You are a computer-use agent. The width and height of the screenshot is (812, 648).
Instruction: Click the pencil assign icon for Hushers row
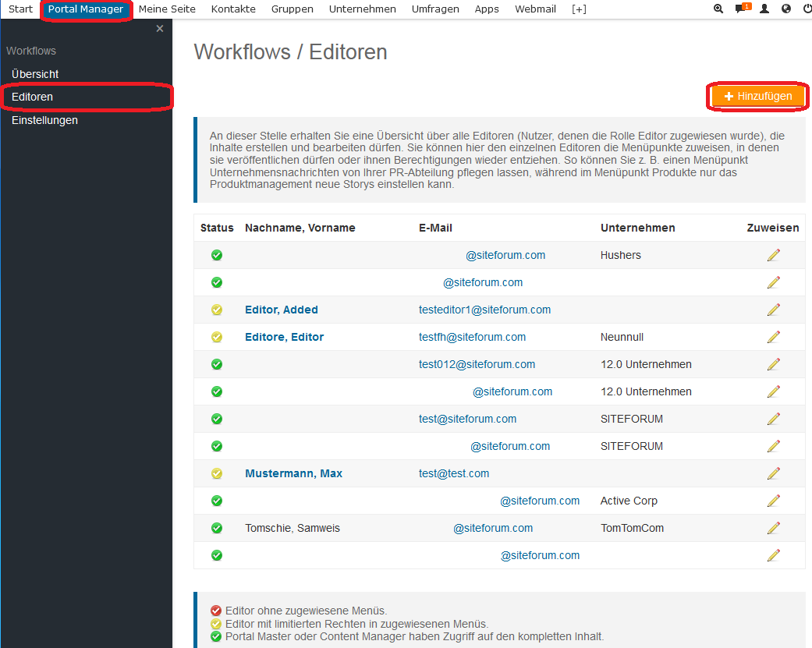(773, 255)
